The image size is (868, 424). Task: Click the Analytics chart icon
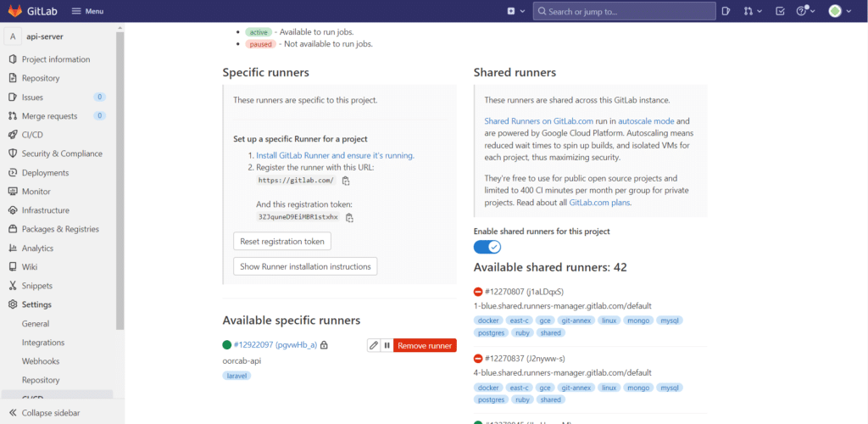click(x=13, y=248)
